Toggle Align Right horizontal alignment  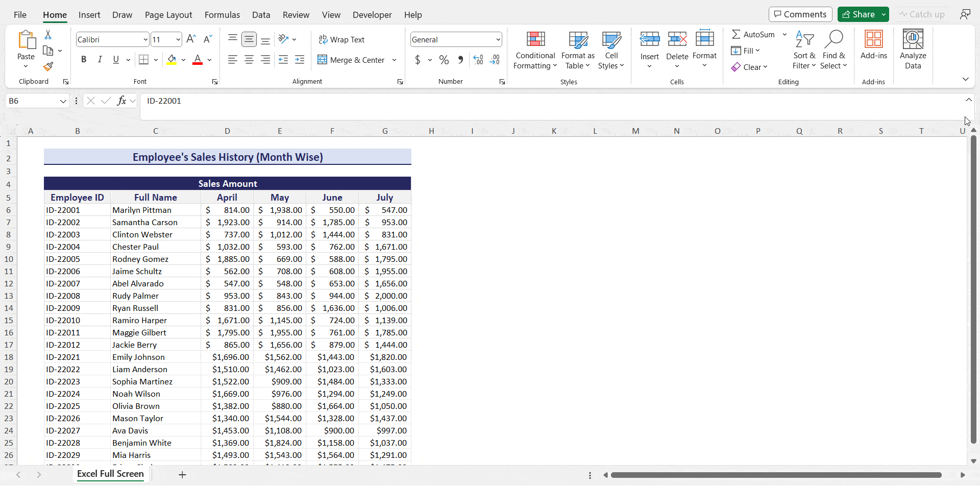[265, 60]
